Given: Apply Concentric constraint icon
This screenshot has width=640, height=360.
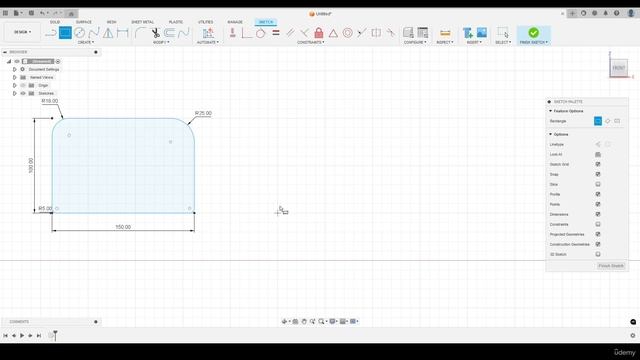Looking at the screenshot, I should [347, 33].
